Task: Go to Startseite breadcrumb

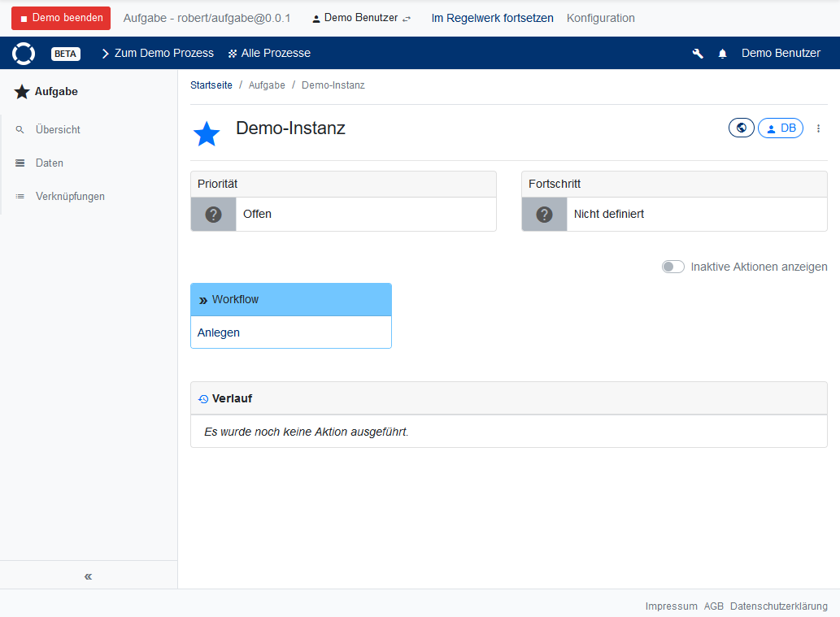Action: [x=211, y=85]
